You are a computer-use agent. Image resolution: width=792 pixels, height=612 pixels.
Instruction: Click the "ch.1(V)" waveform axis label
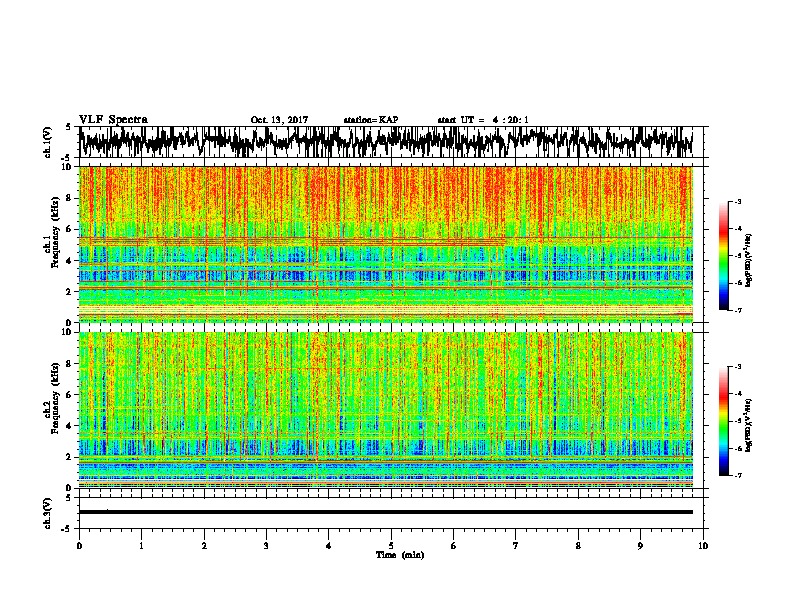point(48,142)
